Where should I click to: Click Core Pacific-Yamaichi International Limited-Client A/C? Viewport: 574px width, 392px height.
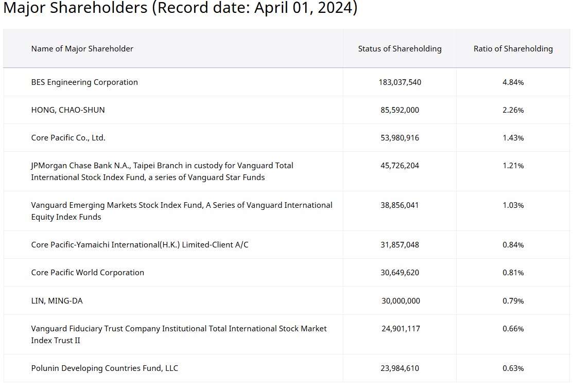pyautogui.click(x=140, y=245)
